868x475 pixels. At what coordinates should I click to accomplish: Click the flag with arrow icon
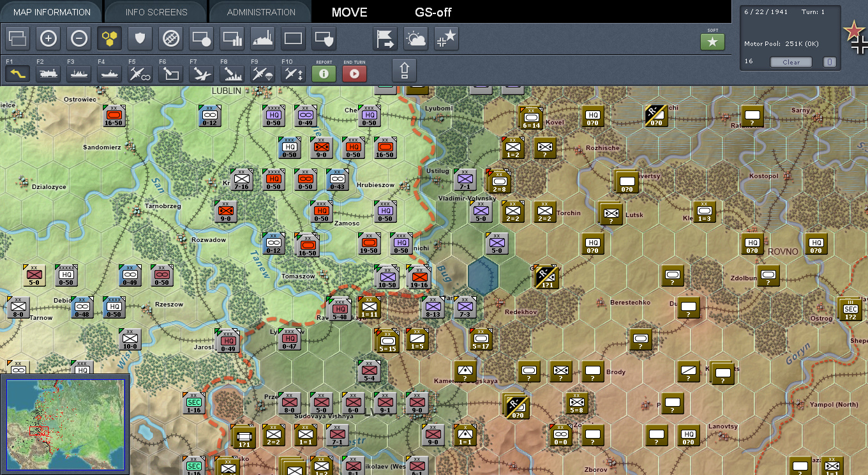click(x=385, y=39)
